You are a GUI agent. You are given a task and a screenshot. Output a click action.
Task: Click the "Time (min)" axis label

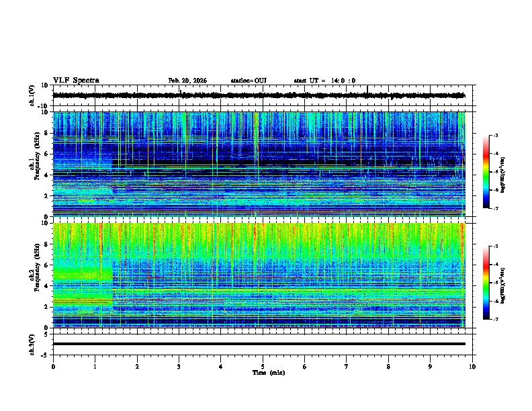pyautogui.click(x=269, y=373)
